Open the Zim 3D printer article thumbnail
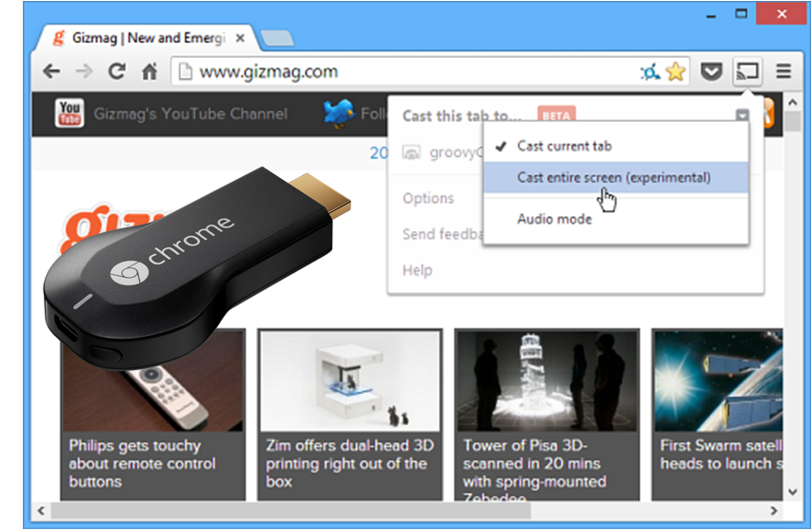The image size is (812, 530). pos(350,381)
